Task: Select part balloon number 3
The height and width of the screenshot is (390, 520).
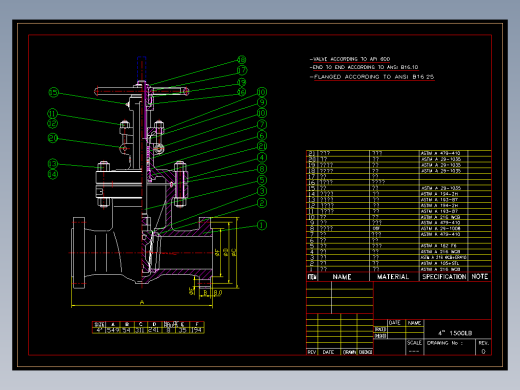Action: click(x=262, y=191)
